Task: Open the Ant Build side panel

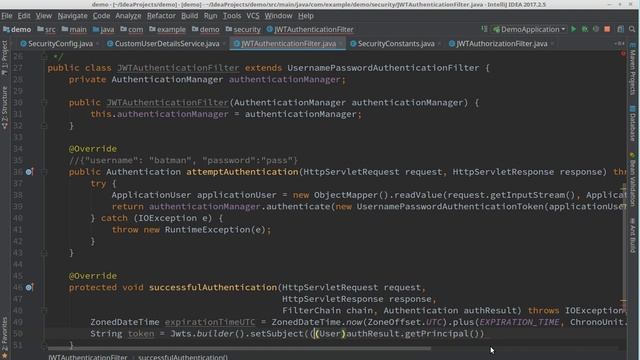Action: [633, 235]
